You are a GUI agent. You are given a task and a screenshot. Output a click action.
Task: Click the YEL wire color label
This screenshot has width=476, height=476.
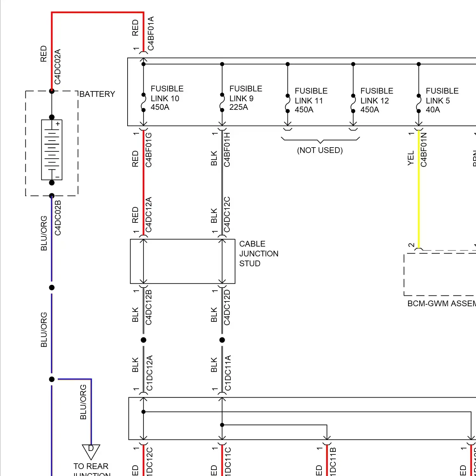[411, 158]
